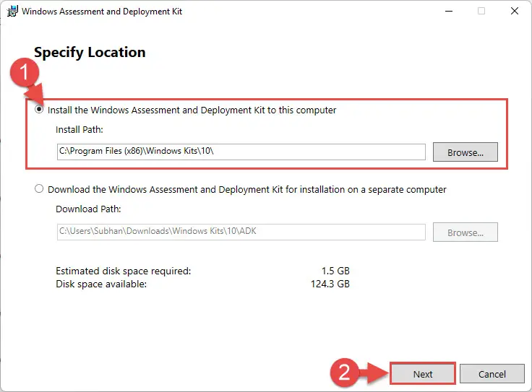Screen dimensions: 532x392
Task: Click the 'Disk space available:' label
Action: [x=101, y=284]
